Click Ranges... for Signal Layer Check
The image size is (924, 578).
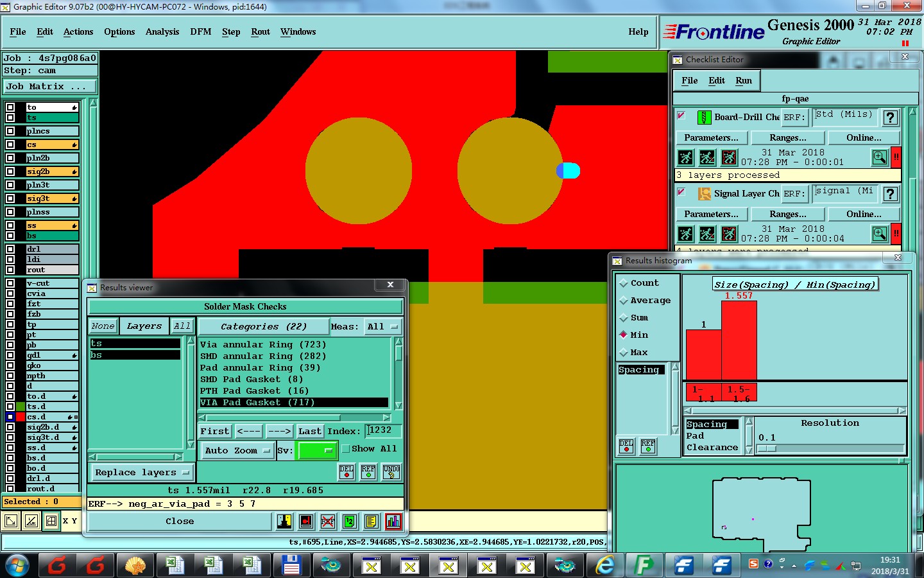pos(788,214)
